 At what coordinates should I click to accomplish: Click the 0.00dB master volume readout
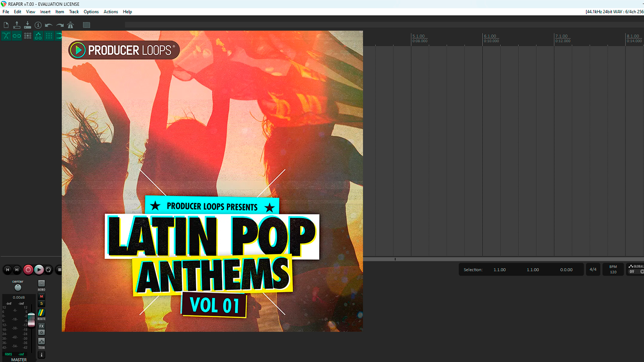19,297
